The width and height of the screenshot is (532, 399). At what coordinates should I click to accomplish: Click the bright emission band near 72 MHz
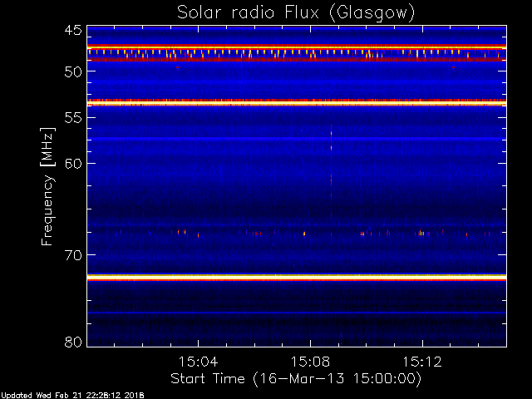point(297,278)
